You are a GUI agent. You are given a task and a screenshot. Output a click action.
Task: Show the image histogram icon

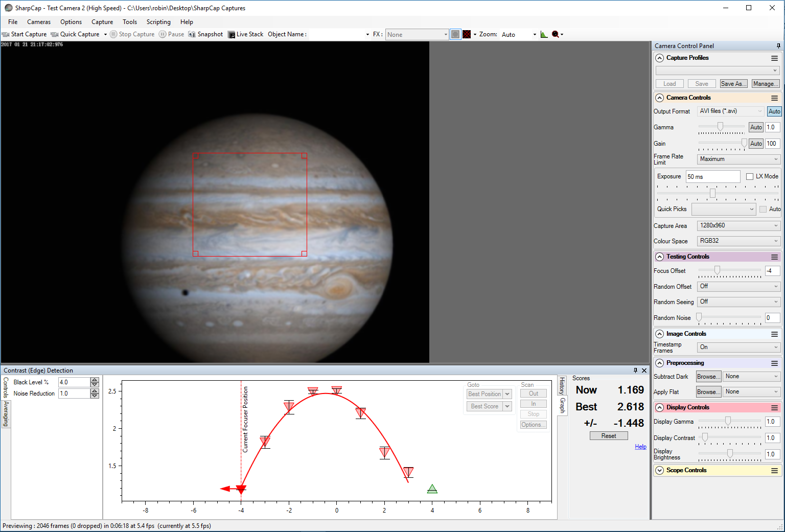[x=544, y=34]
